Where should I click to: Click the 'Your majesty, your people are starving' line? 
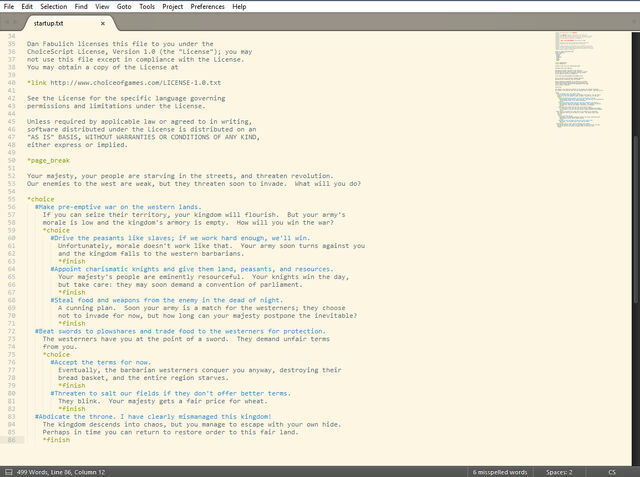180,176
